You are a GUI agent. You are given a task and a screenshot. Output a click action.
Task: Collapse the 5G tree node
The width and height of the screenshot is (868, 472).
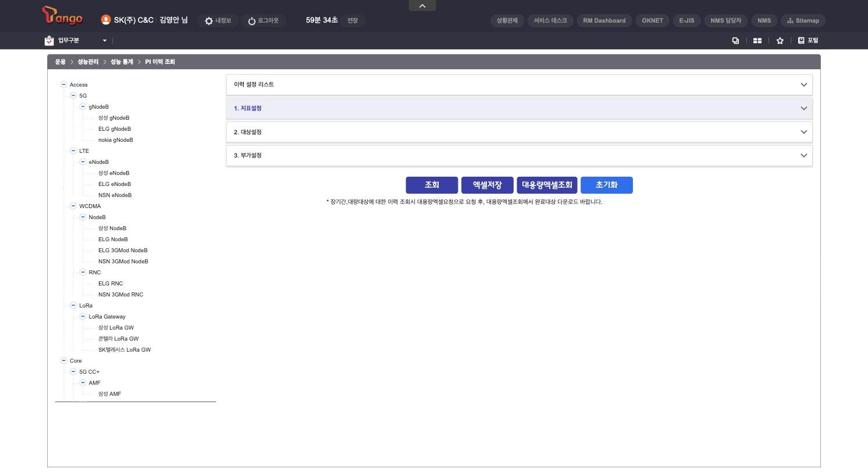coord(73,95)
